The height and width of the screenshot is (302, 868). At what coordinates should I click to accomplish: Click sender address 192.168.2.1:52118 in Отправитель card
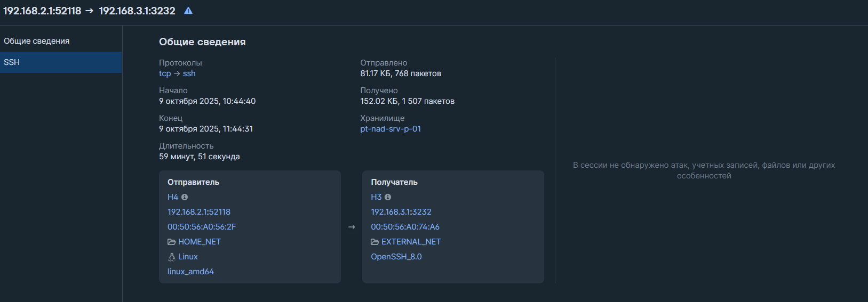tap(199, 212)
